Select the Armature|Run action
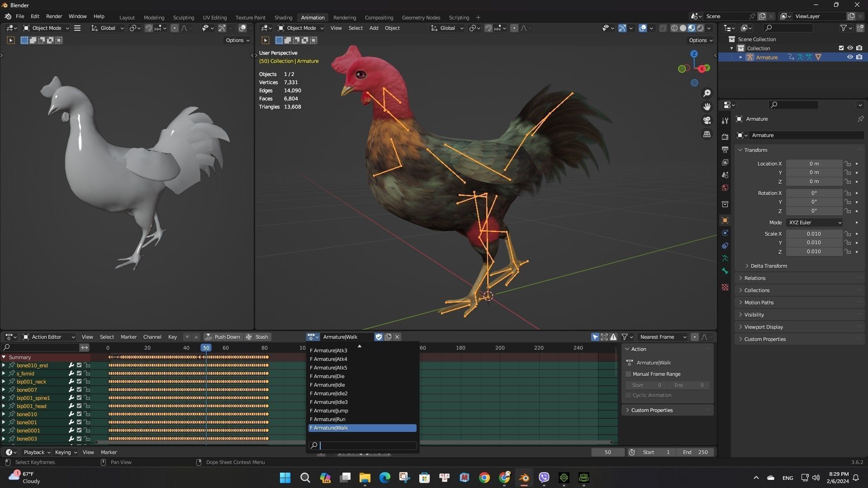The image size is (868, 488). coord(362,419)
